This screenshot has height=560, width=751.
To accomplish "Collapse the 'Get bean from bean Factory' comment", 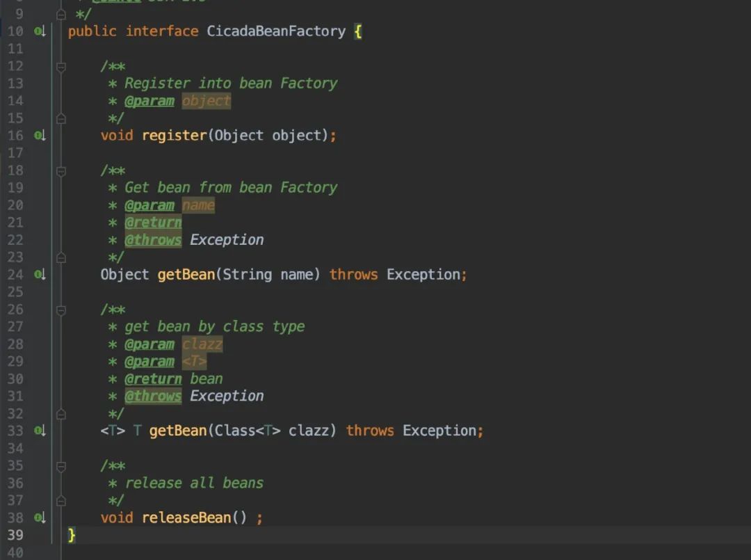I will click(x=60, y=171).
